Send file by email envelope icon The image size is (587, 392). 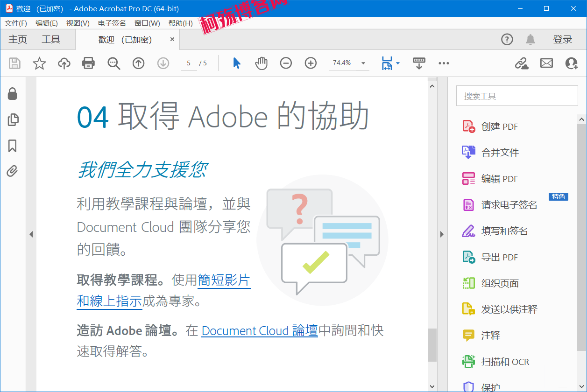pos(546,63)
